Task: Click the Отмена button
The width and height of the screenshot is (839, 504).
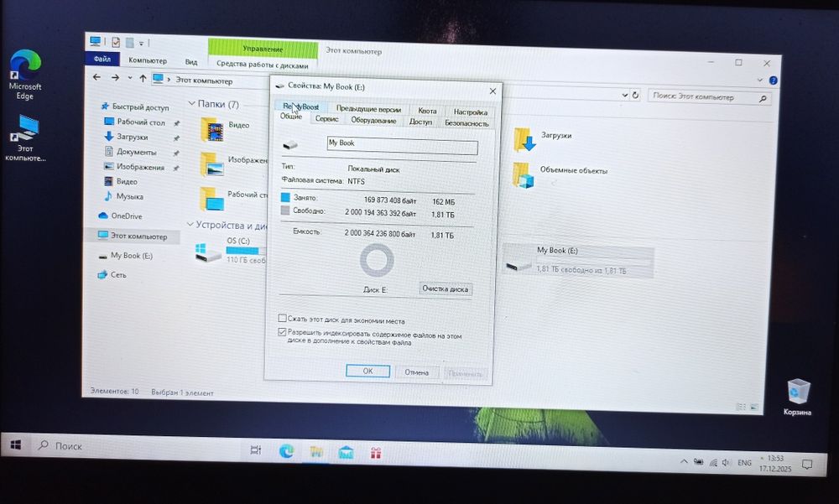Action: [x=417, y=372]
